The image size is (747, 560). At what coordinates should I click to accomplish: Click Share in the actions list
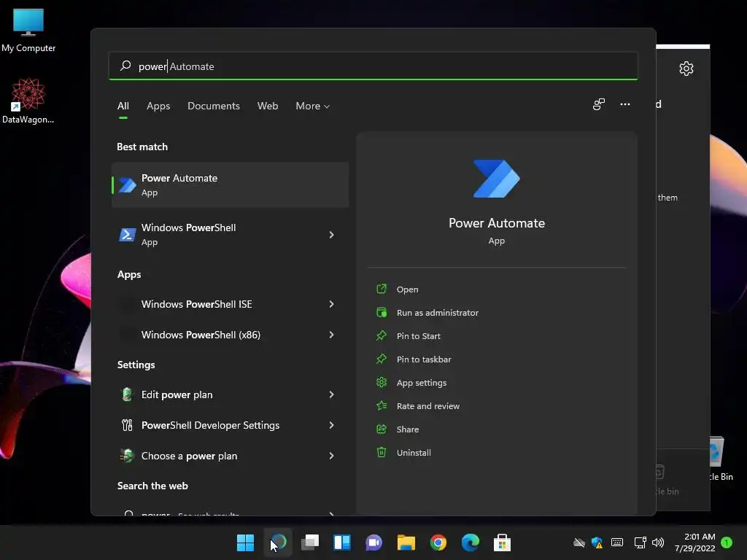tap(407, 429)
